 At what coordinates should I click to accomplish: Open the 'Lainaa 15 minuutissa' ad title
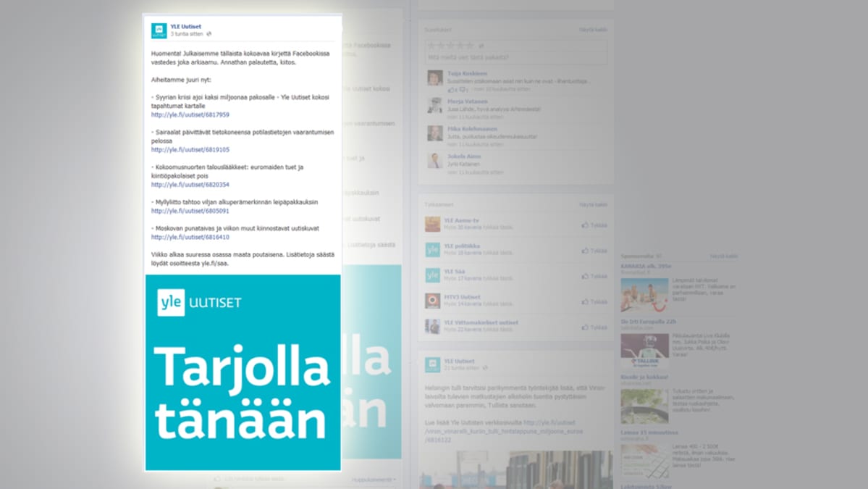pos(649,432)
